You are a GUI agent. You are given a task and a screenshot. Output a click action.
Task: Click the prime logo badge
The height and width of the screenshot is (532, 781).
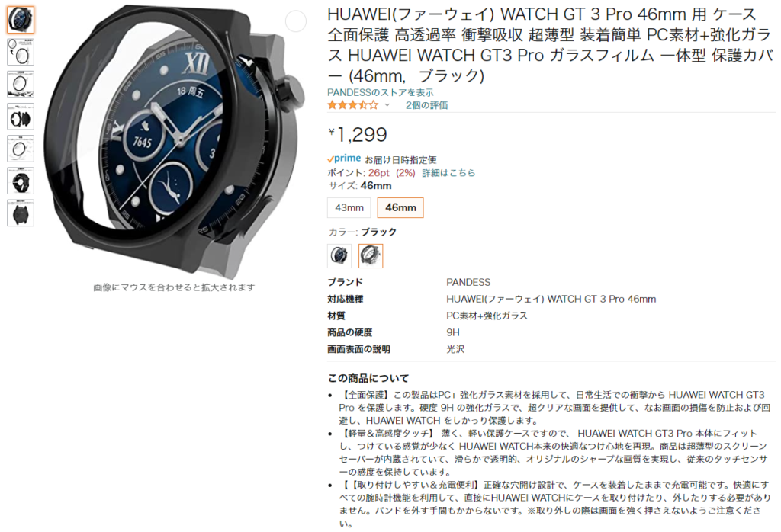pos(344,159)
